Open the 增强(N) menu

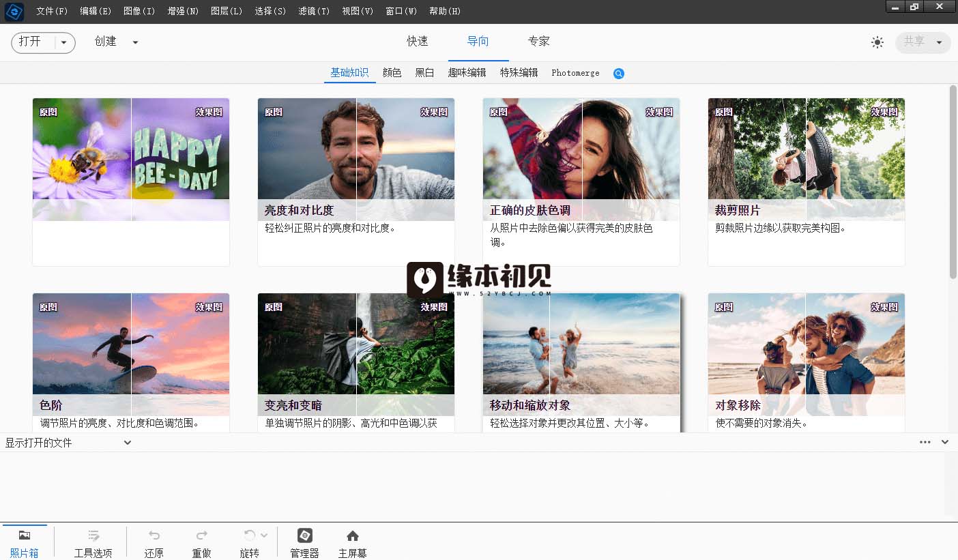tap(183, 12)
